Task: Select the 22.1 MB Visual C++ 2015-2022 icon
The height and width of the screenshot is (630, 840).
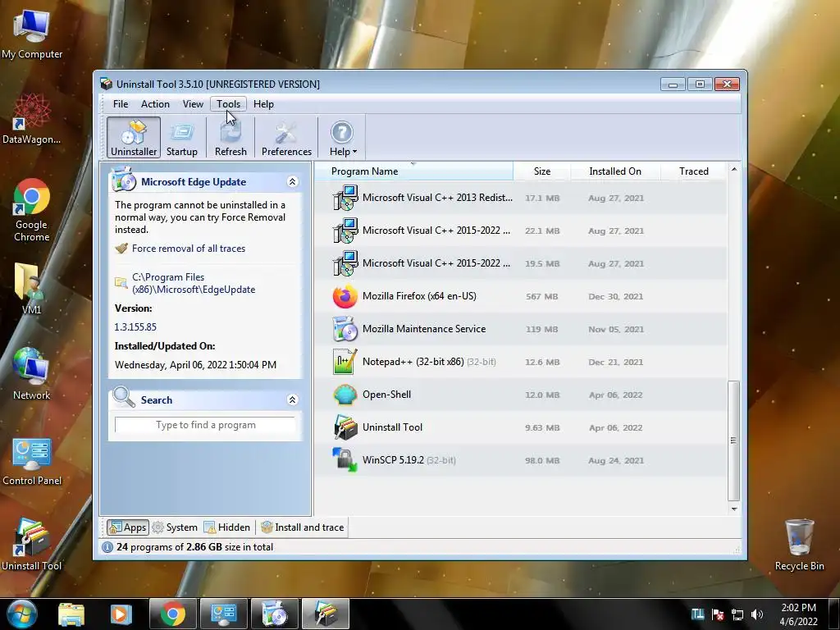Action: pos(345,231)
